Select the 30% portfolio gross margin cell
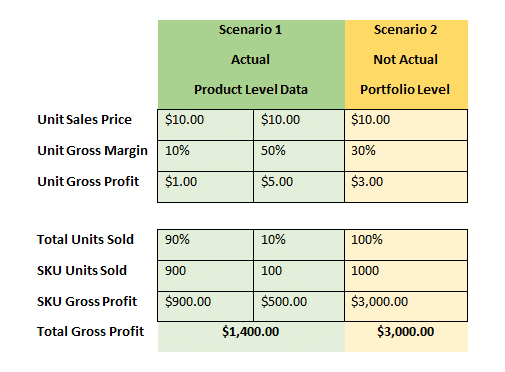Screen dimensions: 505x372 [x=406, y=156]
